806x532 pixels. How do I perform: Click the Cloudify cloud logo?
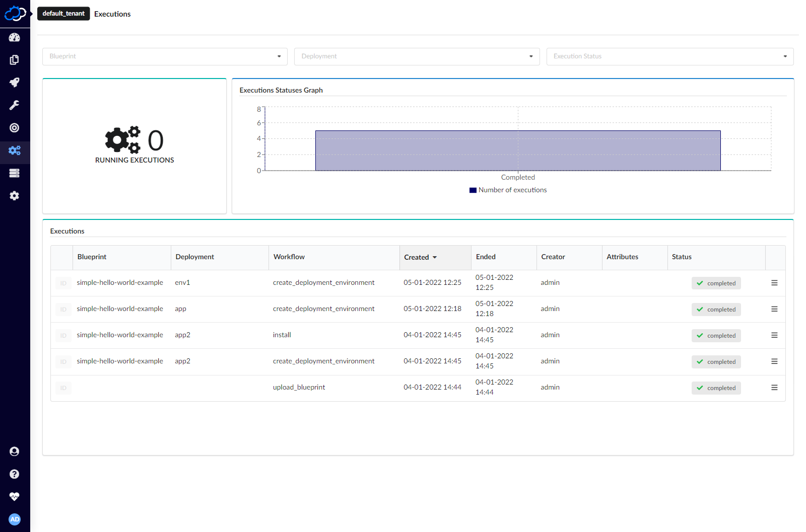(15, 14)
